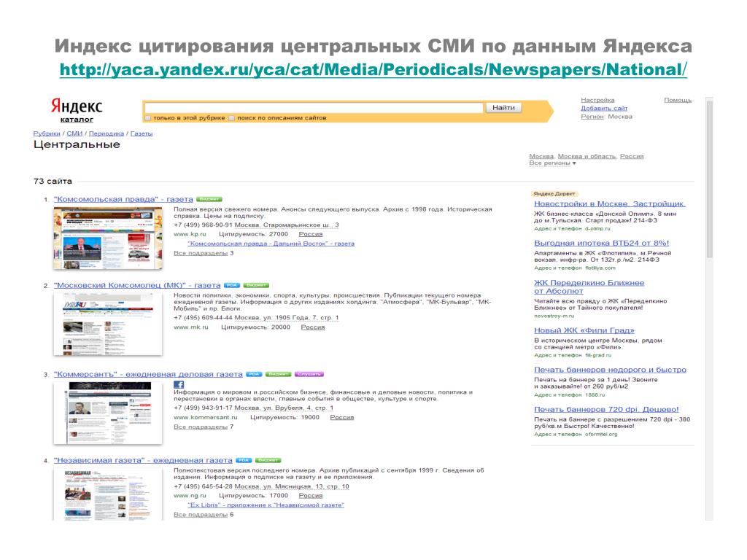
Task: Click the Найти search button
Action: [x=503, y=108]
